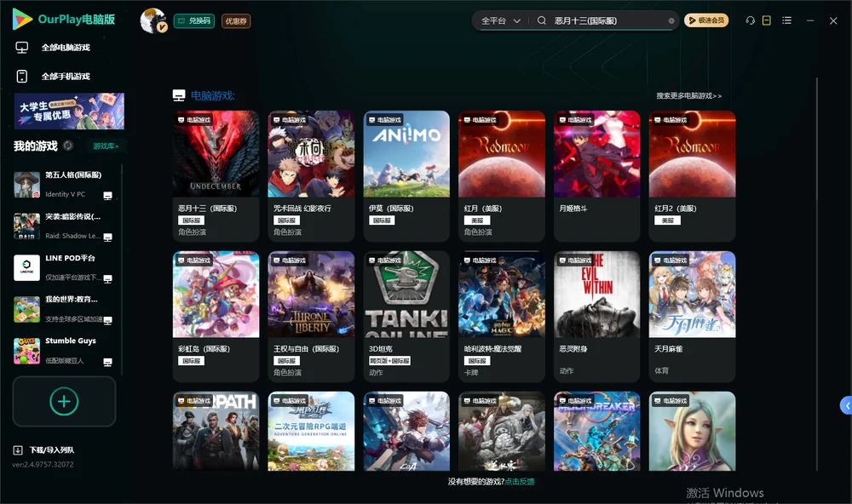Click 电脑游戏 badge on Animo card
Screen dimensions: 852x504
pyautogui.click(x=385, y=119)
